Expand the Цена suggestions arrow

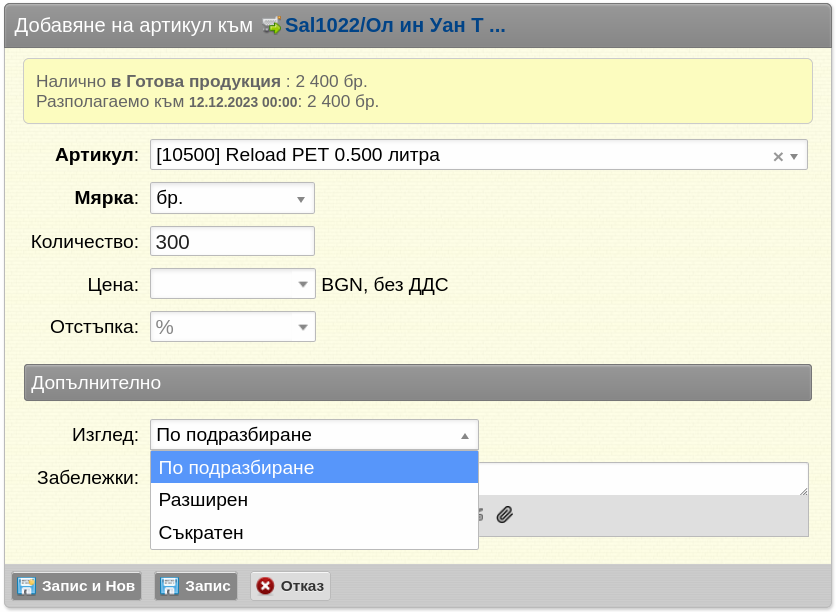303,284
